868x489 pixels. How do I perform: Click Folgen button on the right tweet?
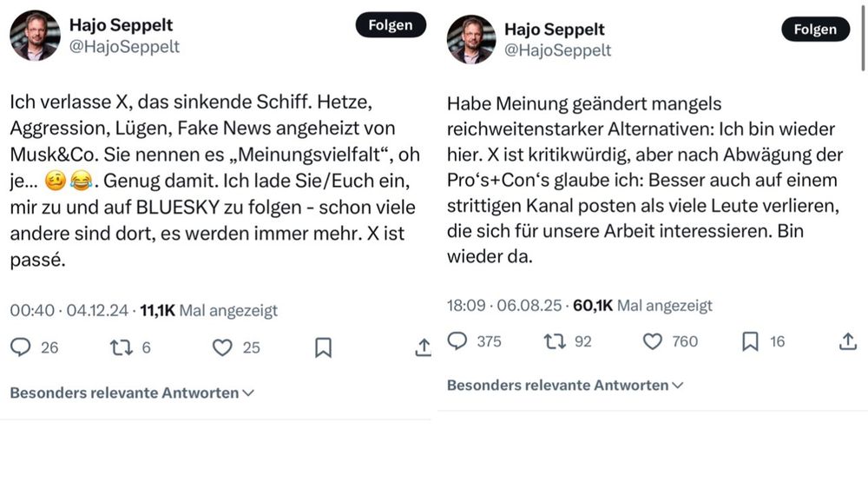(x=815, y=30)
